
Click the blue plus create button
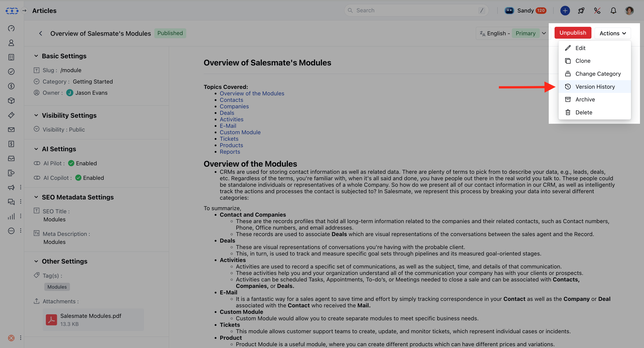tap(565, 10)
